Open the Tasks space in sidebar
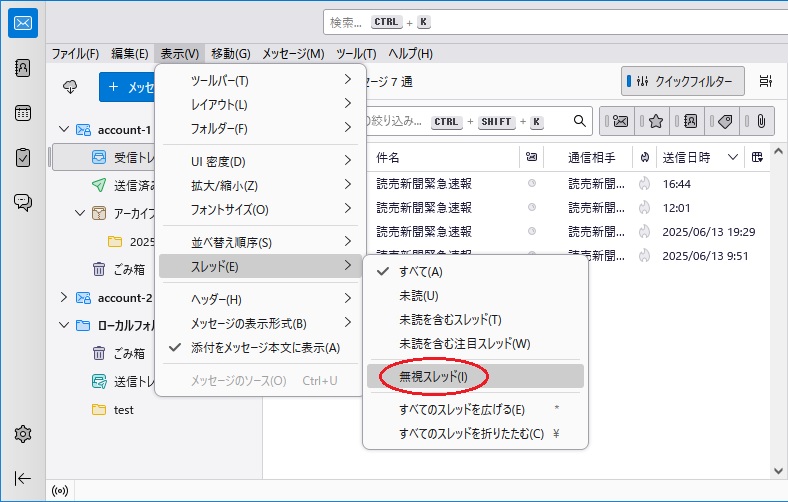Viewport: 788px width, 502px height. coord(23,157)
